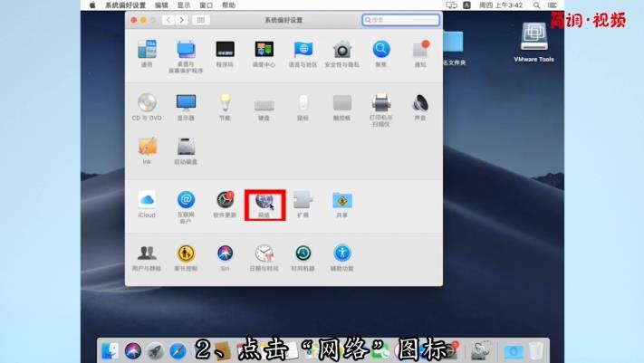This screenshot has width=644, height=363.
Task: Open 安全性与隐私 preferences pane
Action: point(341,53)
